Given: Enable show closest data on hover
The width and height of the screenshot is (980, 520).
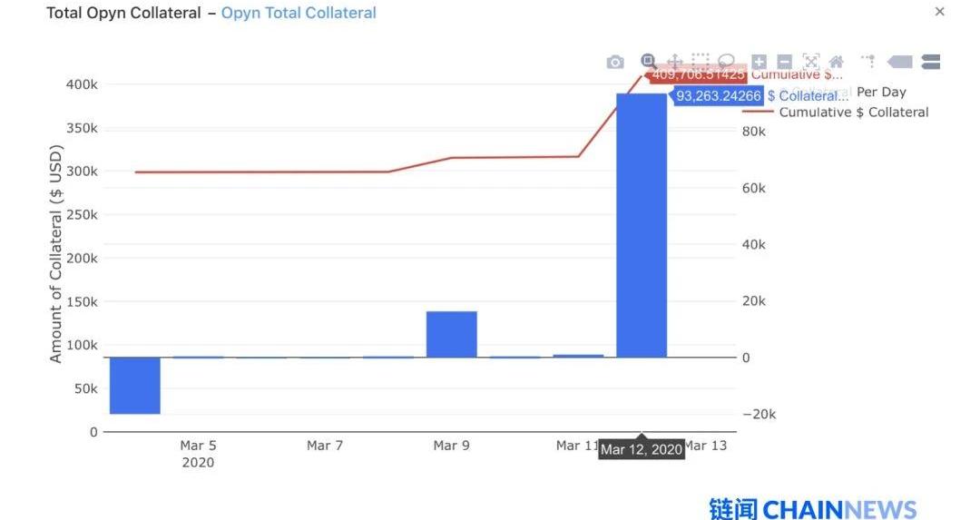Looking at the screenshot, I should [x=899, y=62].
